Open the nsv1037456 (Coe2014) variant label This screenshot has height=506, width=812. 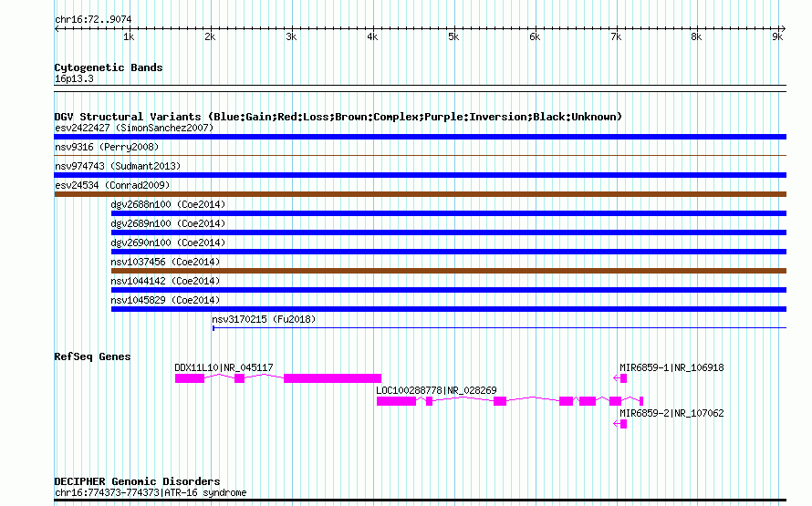(x=165, y=262)
